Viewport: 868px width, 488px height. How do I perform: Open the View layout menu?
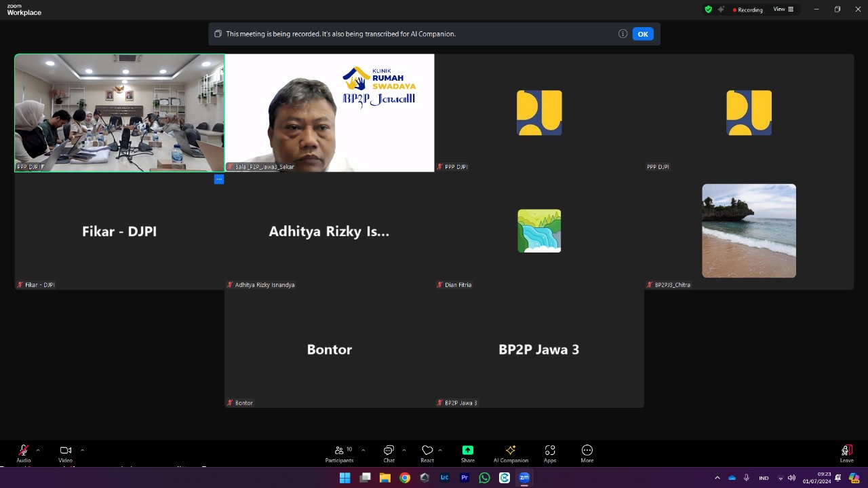[784, 10]
